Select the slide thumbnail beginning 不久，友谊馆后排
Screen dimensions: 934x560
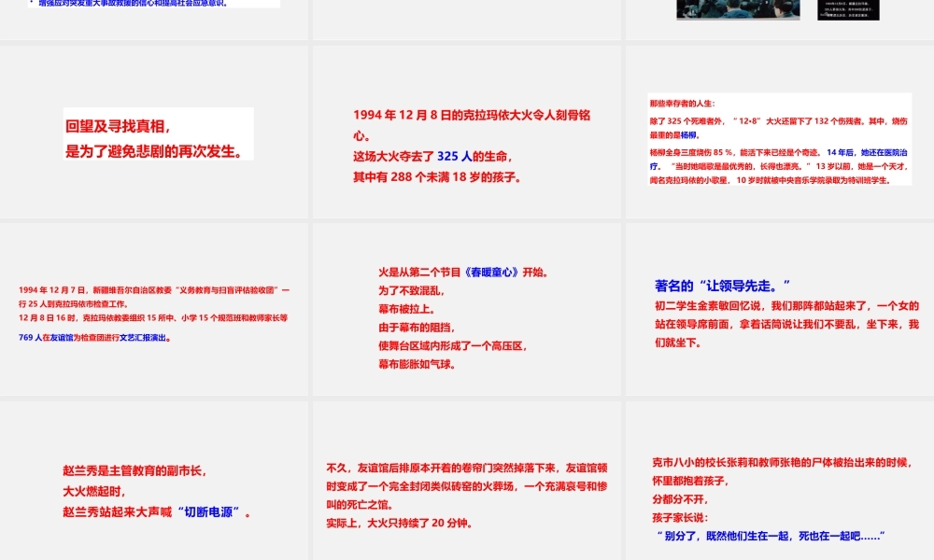click(x=466, y=481)
